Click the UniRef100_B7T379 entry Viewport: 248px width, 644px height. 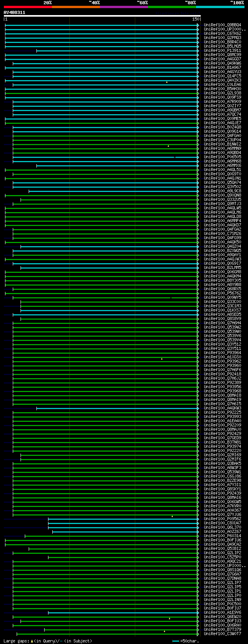tap(222, 630)
